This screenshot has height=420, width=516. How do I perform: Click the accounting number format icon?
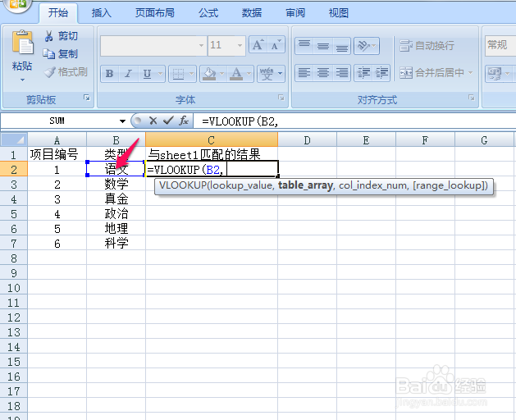pyautogui.click(x=495, y=73)
